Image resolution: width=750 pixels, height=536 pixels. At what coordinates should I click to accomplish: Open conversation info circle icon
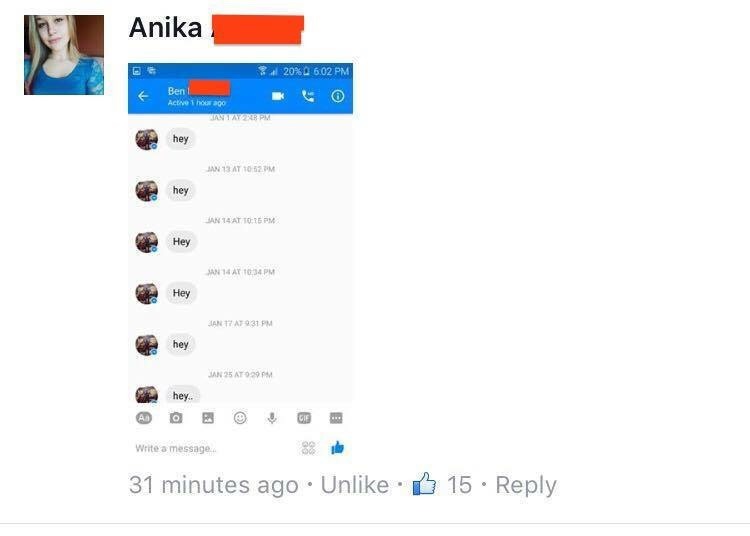338,96
